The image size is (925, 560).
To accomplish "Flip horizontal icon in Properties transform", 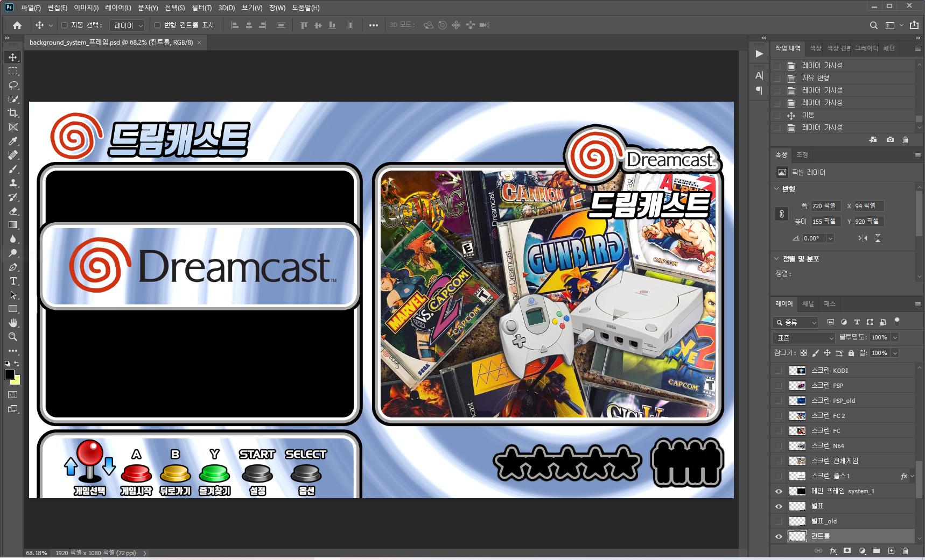I will pyautogui.click(x=863, y=238).
